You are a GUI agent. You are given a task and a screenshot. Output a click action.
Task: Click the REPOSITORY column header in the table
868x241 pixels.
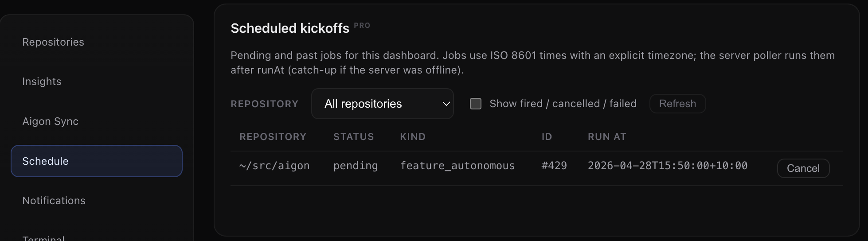(x=273, y=137)
